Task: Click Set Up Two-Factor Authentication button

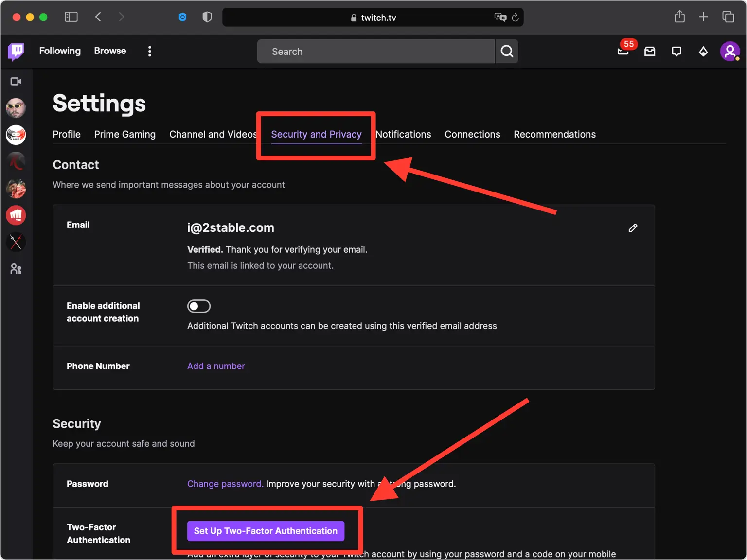Action: point(266,531)
